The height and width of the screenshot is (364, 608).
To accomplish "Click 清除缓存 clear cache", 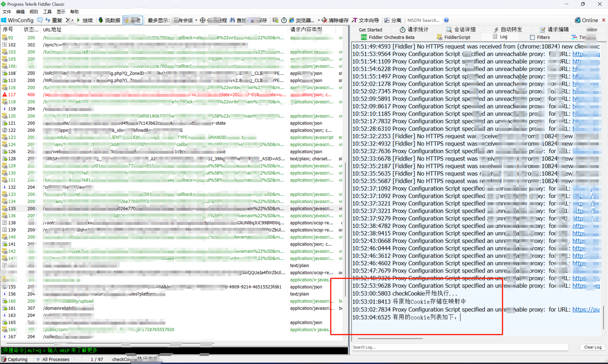I will point(335,20).
